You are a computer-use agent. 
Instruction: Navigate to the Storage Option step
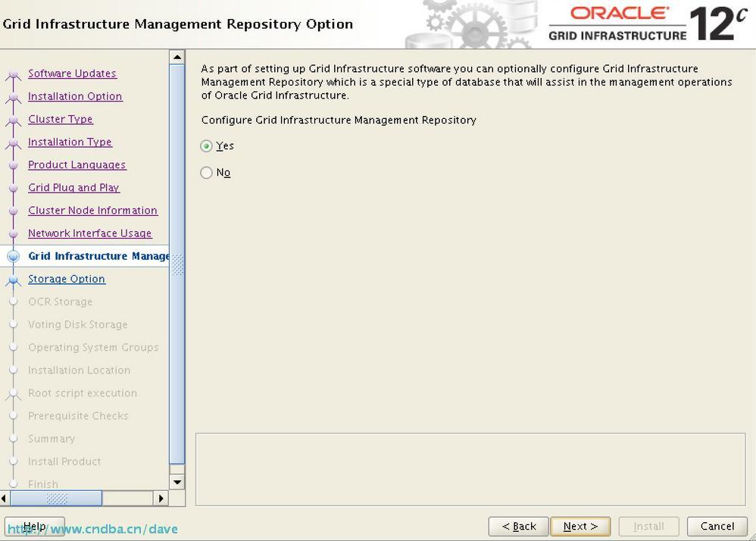point(67,279)
